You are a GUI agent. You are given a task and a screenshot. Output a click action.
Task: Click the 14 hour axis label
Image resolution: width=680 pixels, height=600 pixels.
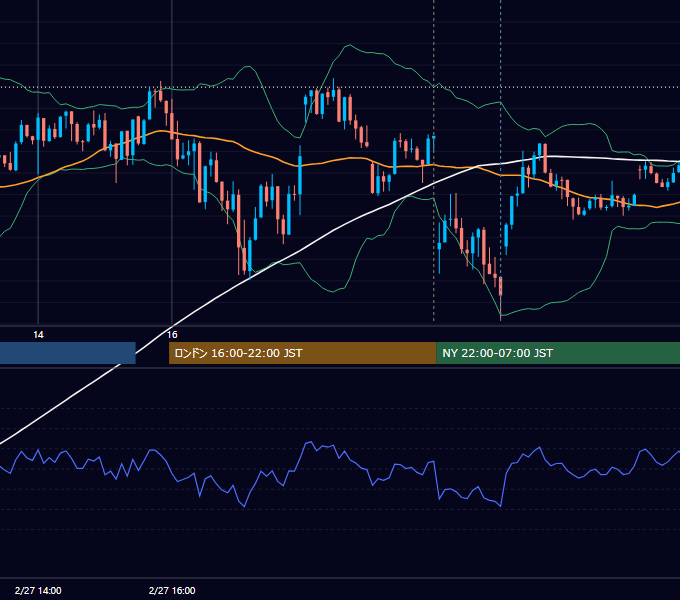click(x=38, y=335)
